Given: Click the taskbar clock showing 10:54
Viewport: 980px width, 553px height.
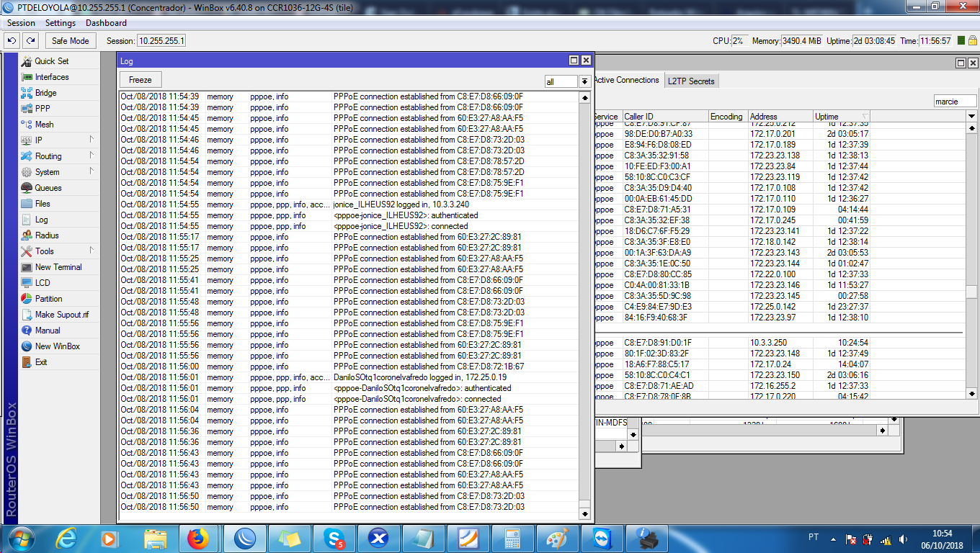Looking at the screenshot, I should point(942,534).
